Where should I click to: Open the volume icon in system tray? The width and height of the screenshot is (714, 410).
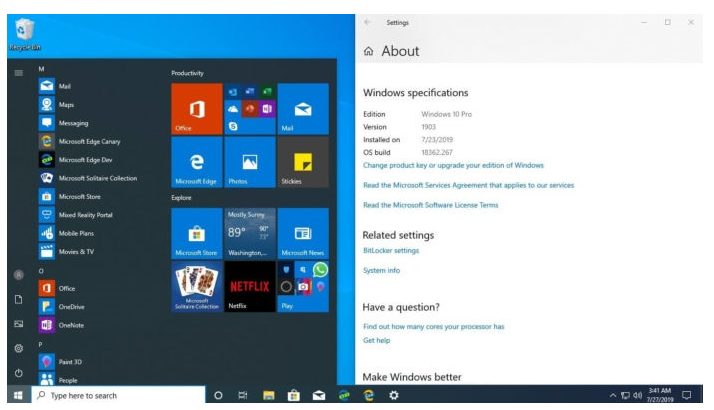coord(638,395)
